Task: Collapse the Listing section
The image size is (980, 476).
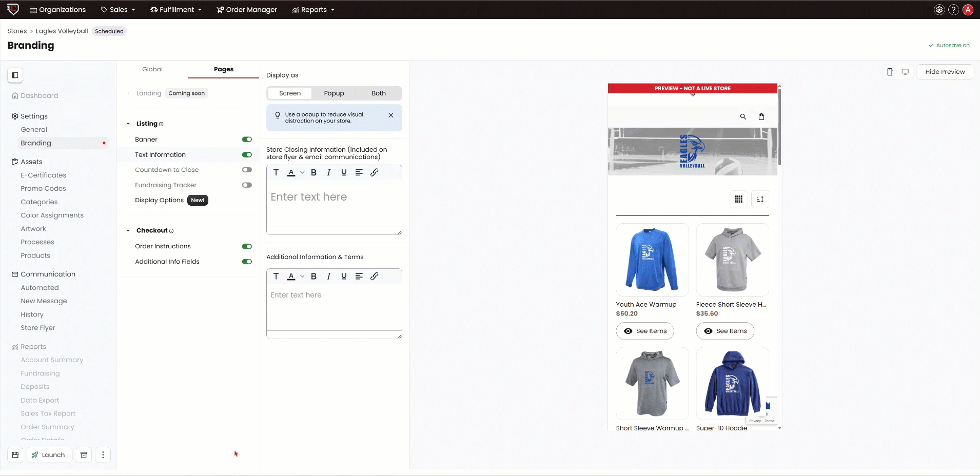Action: 128,124
